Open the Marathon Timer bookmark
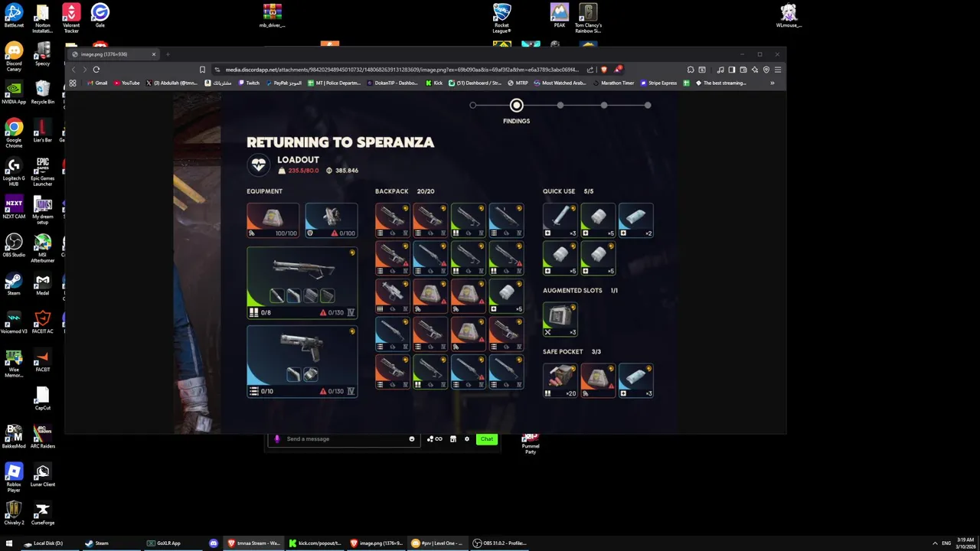The height and width of the screenshot is (551, 980). 612,83
